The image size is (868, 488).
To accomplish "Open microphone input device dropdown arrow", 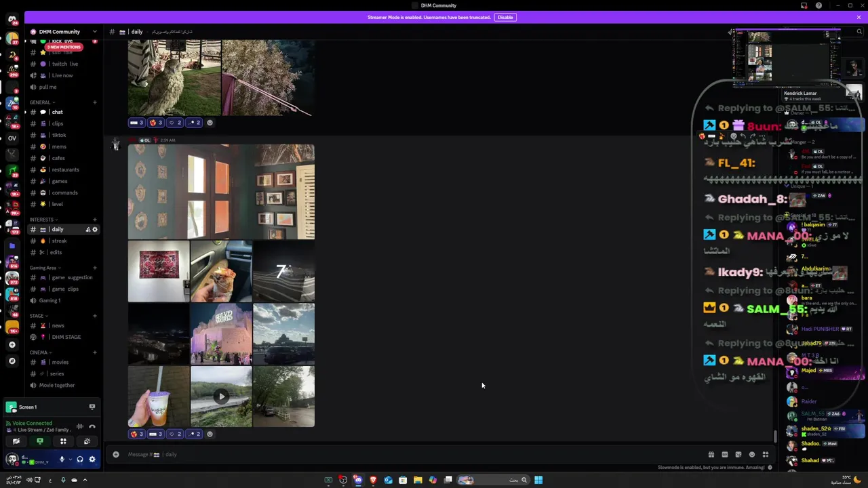I will 69,460.
